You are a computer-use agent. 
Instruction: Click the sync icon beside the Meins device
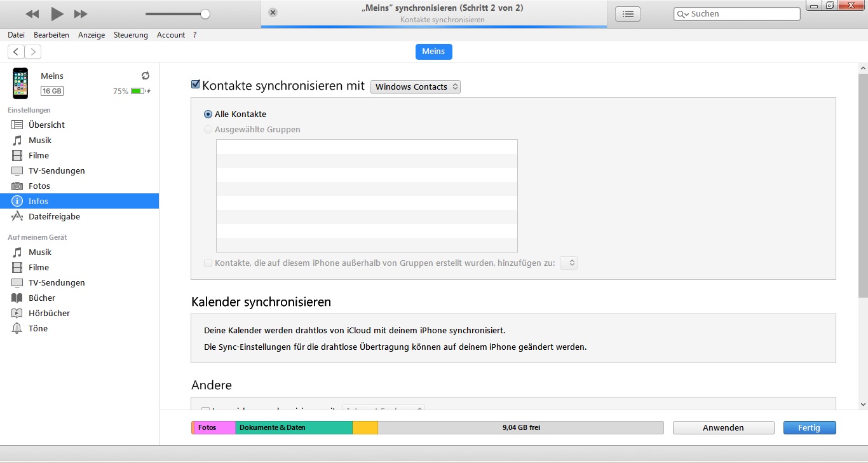(x=146, y=76)
